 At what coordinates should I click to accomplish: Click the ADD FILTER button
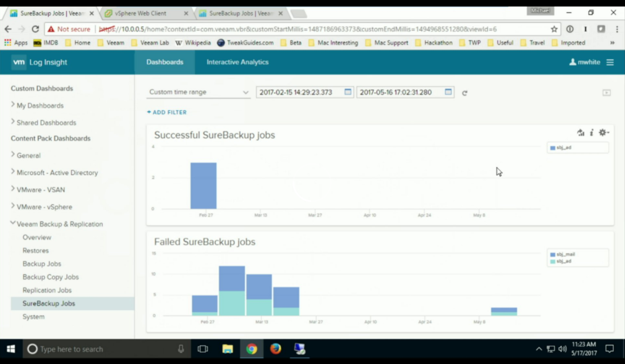[167, 112]
